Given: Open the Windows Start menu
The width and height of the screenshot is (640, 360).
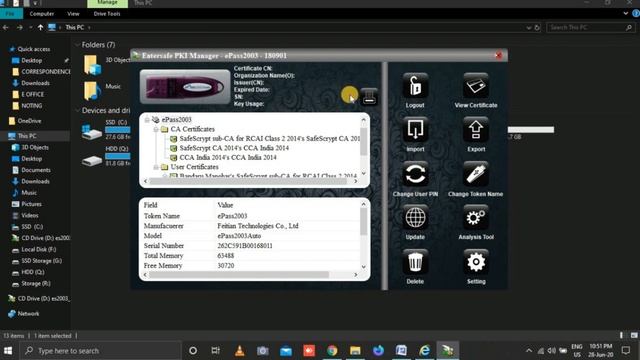Looking at the screenshot, I should tap(8, 350).
